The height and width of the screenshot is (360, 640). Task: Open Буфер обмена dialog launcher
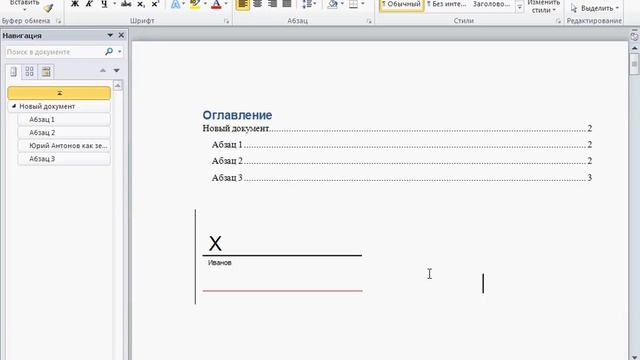(x=58, y=21)
